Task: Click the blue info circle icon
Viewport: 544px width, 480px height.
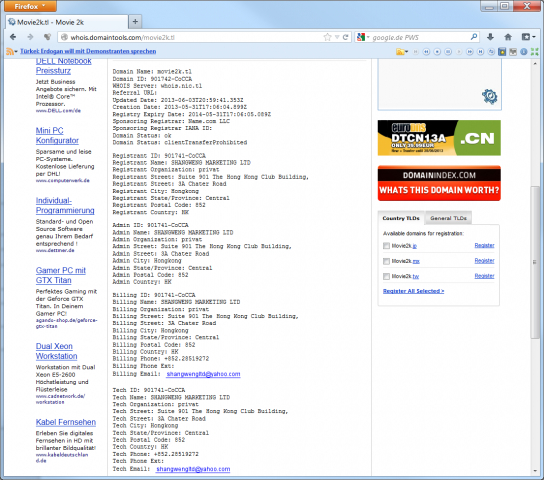Action: [524, 52]
